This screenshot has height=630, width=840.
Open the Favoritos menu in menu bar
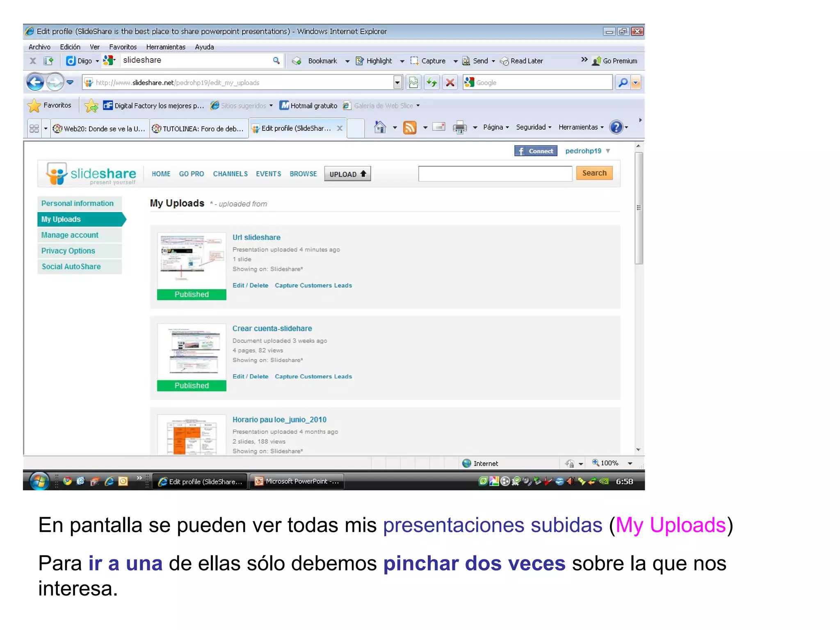coord(123,47)
